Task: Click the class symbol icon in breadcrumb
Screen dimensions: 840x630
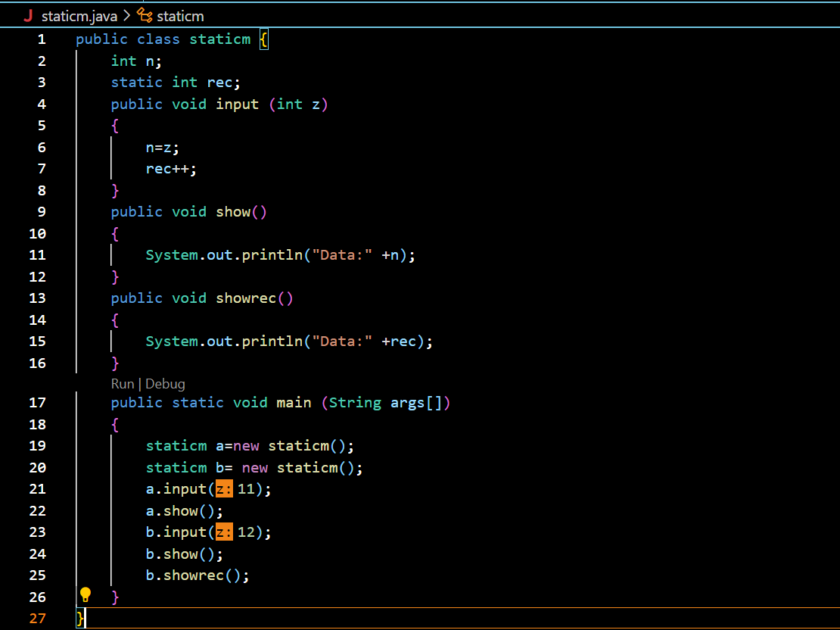Action: (x=145, y=16)
